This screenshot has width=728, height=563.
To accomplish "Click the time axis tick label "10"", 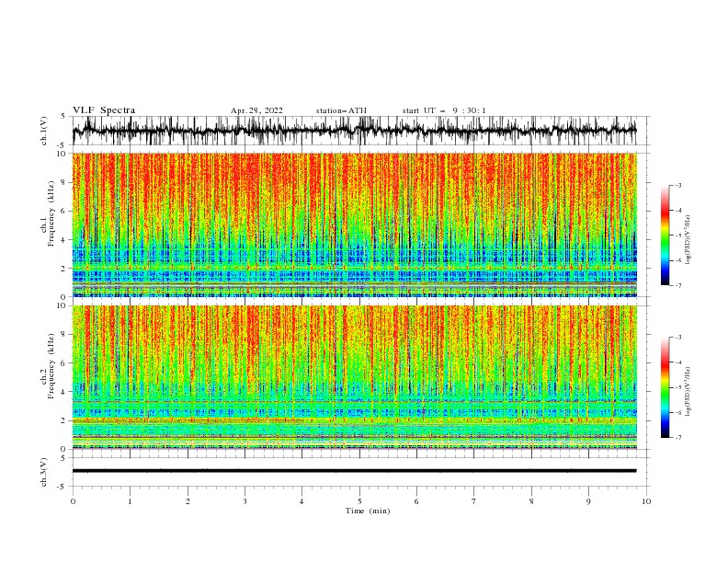I will pyautogui.click(x=646, y=501).
